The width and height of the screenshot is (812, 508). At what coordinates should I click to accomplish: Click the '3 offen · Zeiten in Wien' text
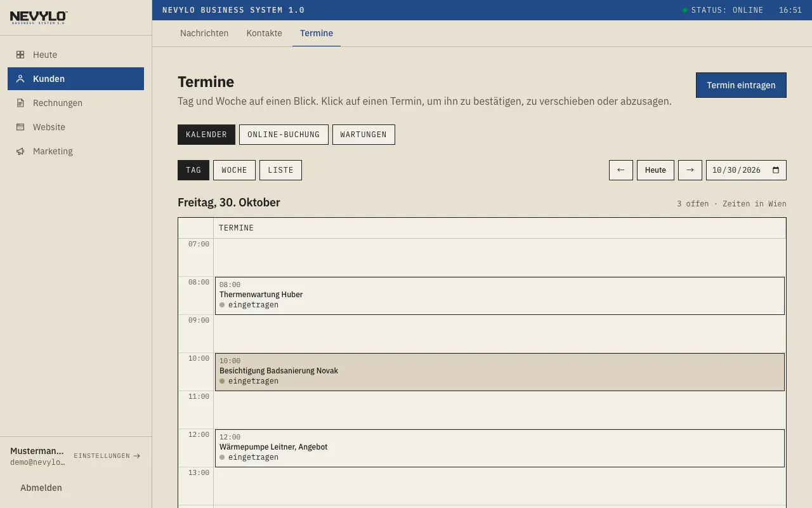pyautogui.click(x=731, y=204)
